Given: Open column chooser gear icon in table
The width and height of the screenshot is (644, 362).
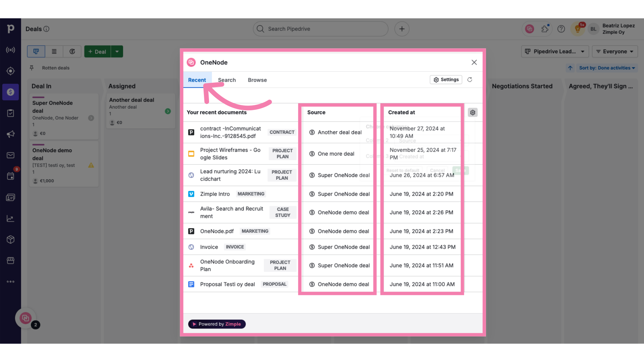Looking at the screenshot, I should coord(473,113).
